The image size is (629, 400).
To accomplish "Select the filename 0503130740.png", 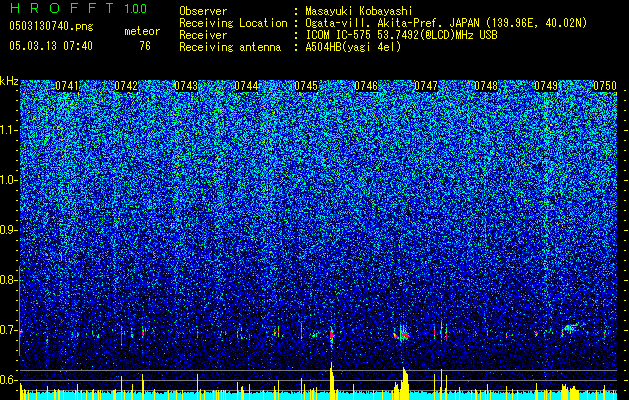I will coord(51,26).
